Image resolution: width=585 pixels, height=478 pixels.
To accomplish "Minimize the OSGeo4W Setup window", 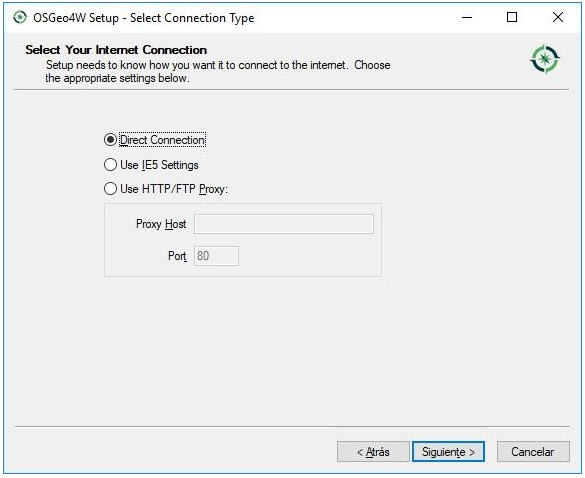I will (x=467, y=17).
